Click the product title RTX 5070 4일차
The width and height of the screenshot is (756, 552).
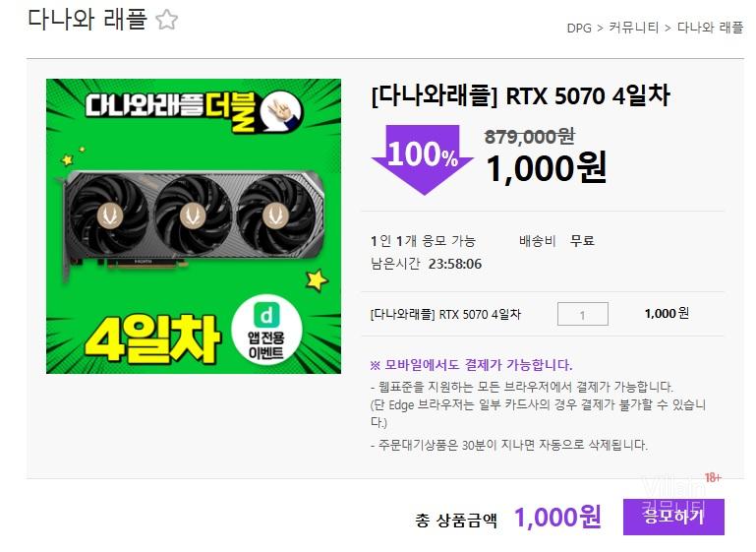tap(520, 95)
